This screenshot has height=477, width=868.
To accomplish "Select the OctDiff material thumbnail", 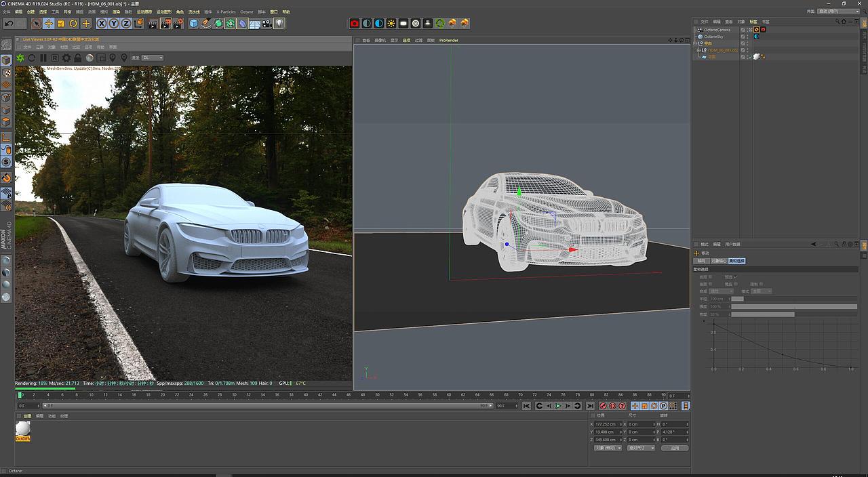I will 23,431.
